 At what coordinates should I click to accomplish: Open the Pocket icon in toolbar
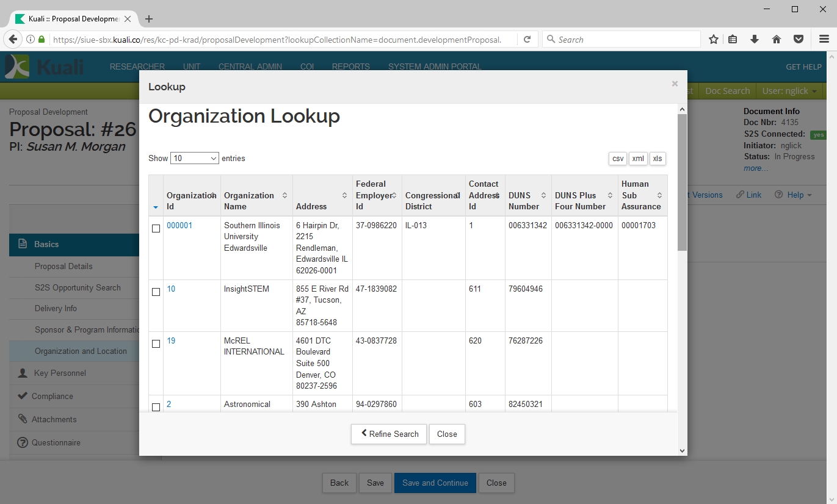[798, 40]
